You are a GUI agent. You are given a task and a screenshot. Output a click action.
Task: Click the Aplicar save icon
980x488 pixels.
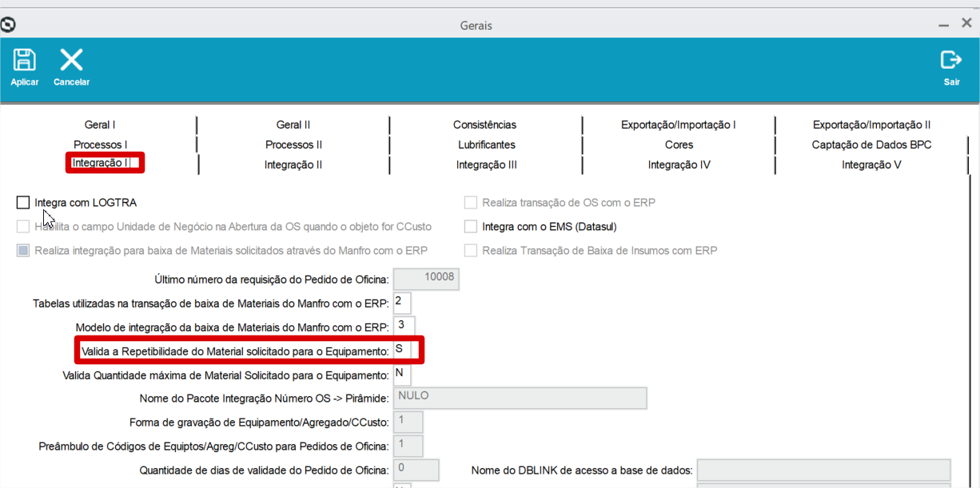25,60
